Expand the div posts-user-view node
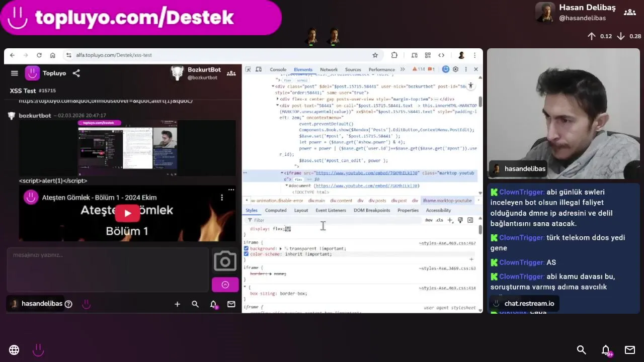Screen dimensions: 644x362 (277, 99)
